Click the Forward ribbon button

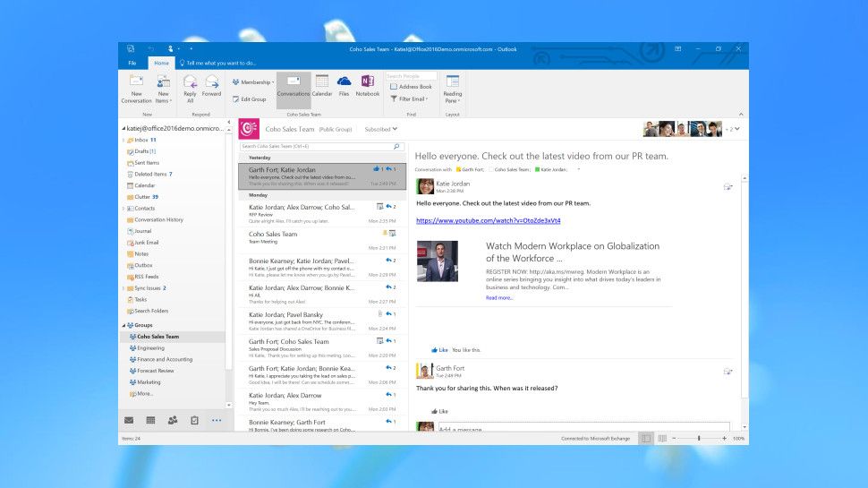click(x=211, y=87)
